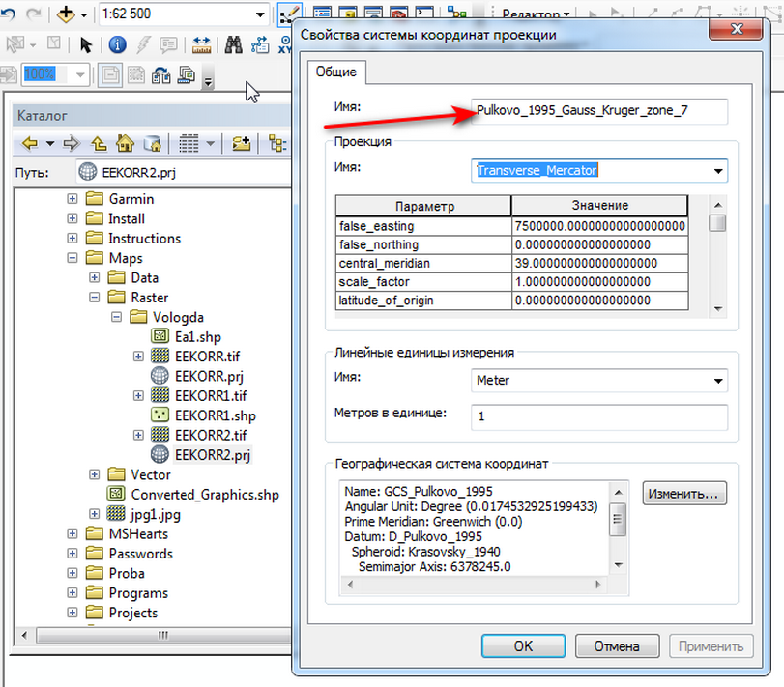784x687 pixels.
Task: Click the coordinate system Имя field
Action: (599, 110)
